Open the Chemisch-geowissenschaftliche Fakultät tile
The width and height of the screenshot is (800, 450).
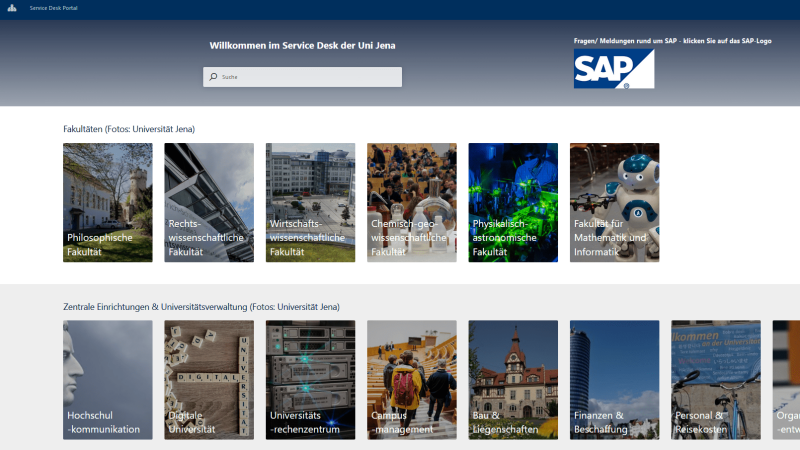412,203
